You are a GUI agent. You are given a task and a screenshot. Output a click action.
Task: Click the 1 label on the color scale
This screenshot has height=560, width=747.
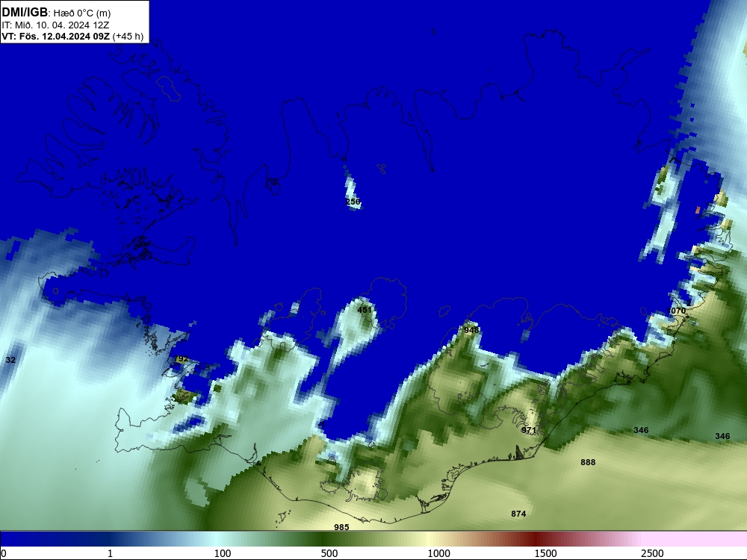(x=110, y=553)
